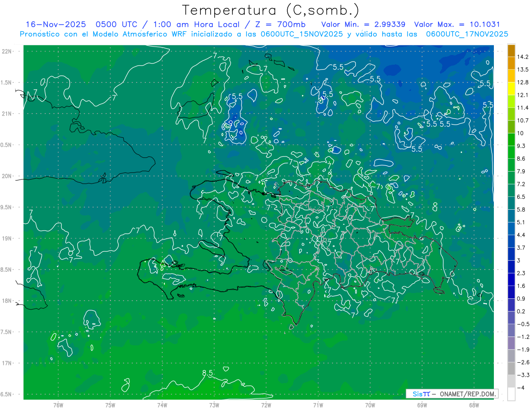
Task: Click the '9.3' color scale label
Action: point(521,146)
